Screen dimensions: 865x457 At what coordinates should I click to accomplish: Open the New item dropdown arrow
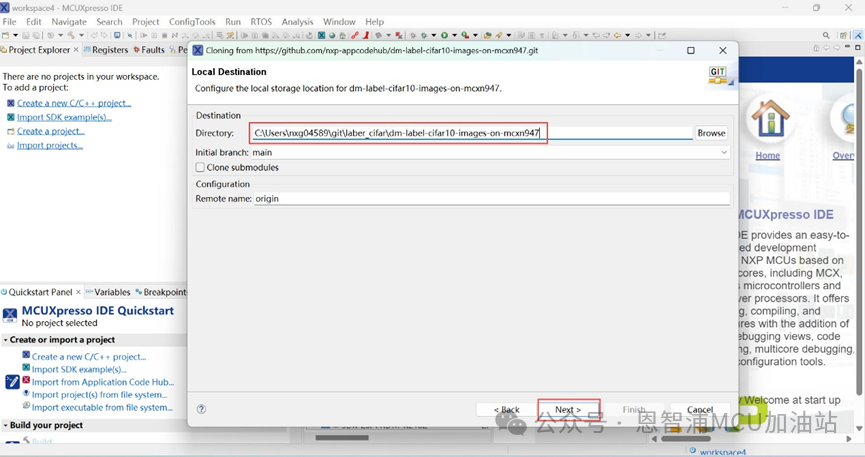click(x=15, y=35)
